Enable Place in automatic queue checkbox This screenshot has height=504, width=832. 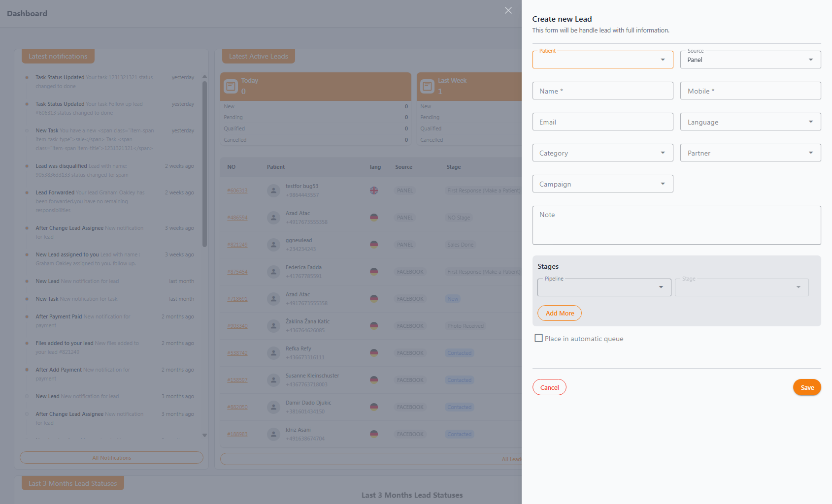539,338
